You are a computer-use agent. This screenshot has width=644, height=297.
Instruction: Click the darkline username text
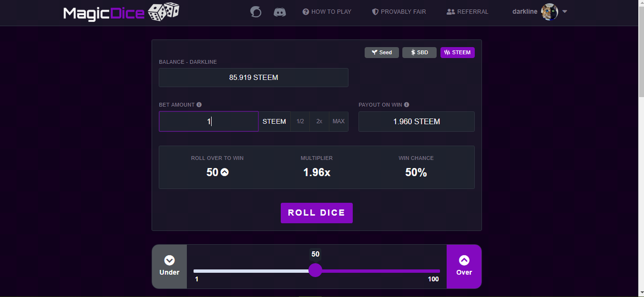[525, 12]
